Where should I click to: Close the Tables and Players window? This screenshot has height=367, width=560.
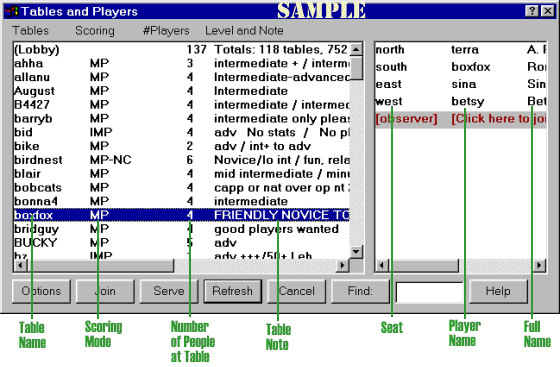pyautogui.click(x=548, y=11)
